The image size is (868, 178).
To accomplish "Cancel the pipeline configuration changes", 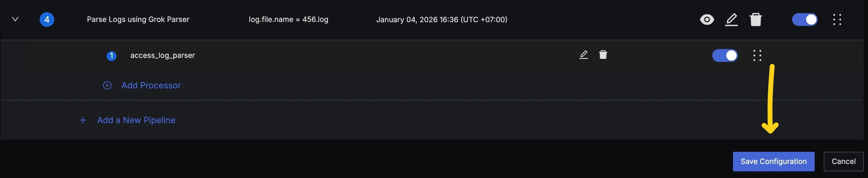I will click(843, 162).
